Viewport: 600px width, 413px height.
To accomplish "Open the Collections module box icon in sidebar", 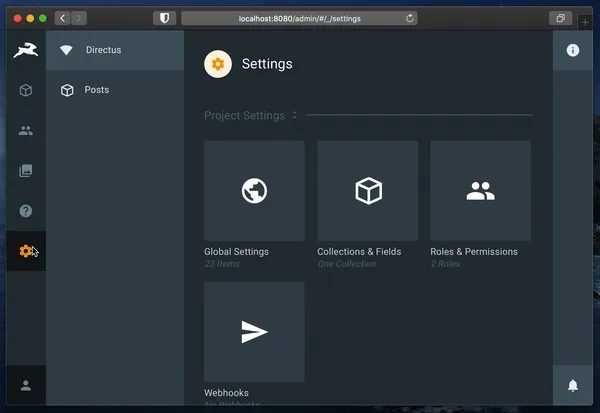I will pos(25,90).
